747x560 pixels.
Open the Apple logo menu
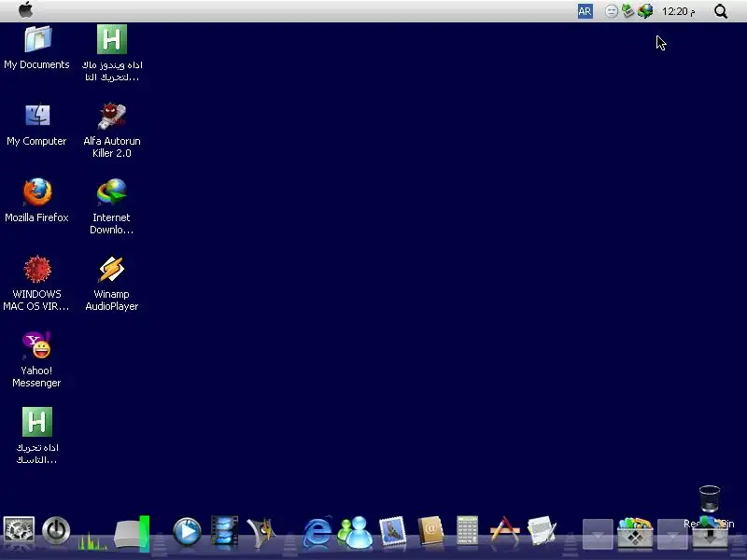point(26,10)
